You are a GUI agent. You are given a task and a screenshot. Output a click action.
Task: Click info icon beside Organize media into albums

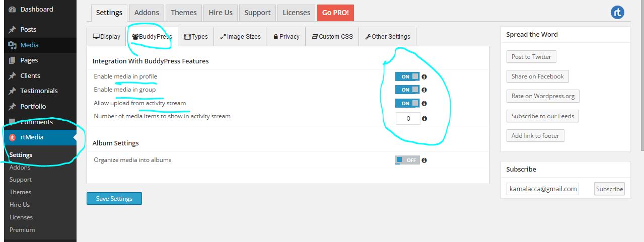pos(424,160)
